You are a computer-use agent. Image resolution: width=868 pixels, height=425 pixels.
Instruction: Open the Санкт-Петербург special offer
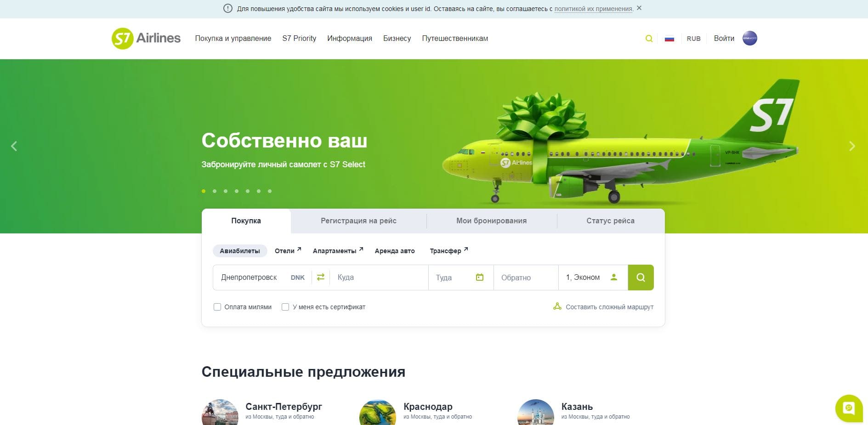[284, 407]
